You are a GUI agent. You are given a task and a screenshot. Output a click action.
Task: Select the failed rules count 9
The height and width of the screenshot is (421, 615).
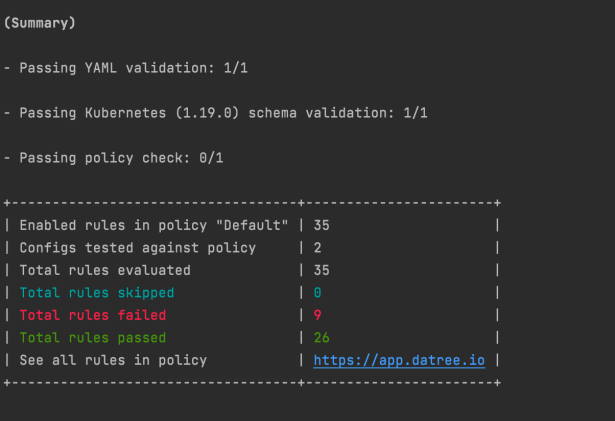click(x=318, y=315)
